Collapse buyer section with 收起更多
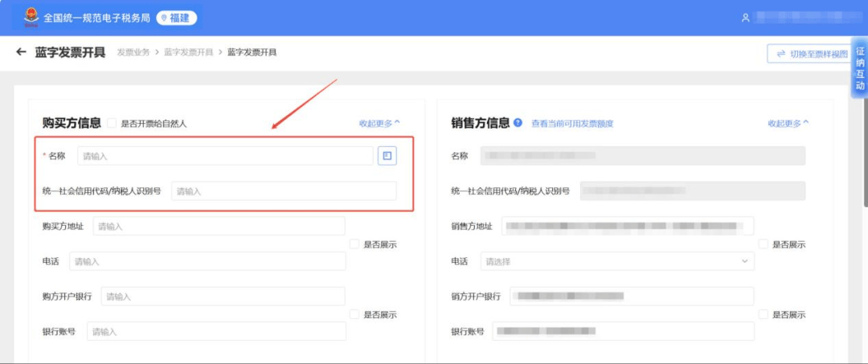This screenshot has width=868, height=364. 379,123
